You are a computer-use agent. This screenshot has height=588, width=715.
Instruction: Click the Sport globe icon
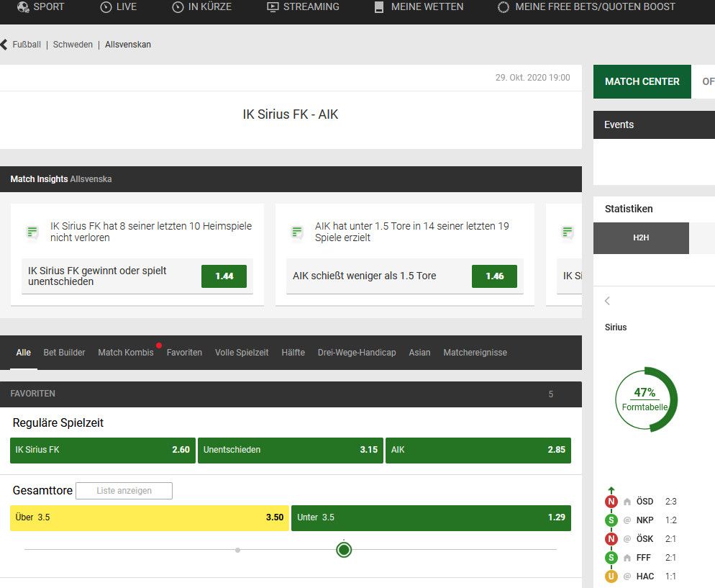23,7
